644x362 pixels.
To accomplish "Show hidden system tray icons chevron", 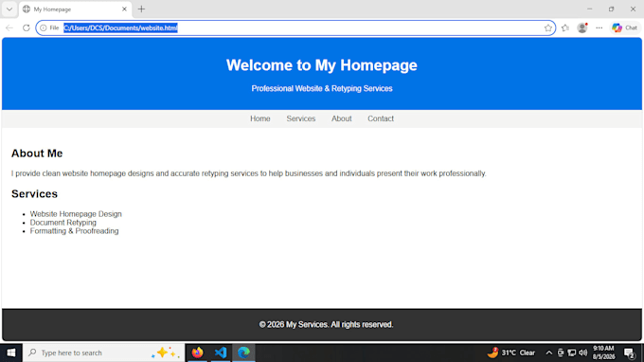I will click(x=548, y=353).
